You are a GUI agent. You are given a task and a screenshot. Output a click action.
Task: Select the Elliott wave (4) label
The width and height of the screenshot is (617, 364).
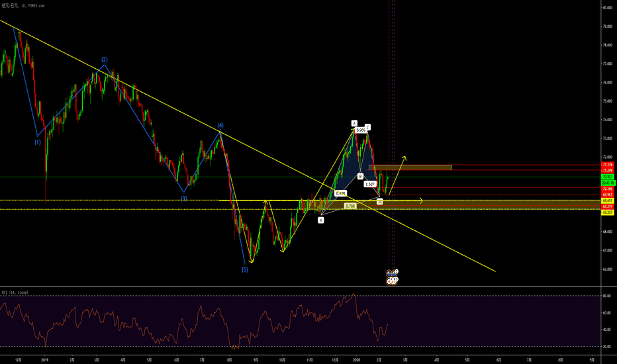tap(220, 125)
